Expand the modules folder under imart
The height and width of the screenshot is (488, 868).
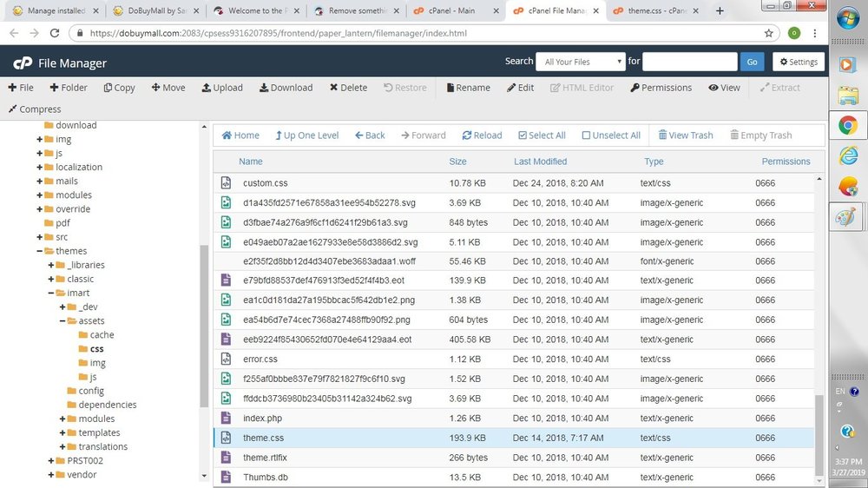pyautogui.click(x=62, y=419)
